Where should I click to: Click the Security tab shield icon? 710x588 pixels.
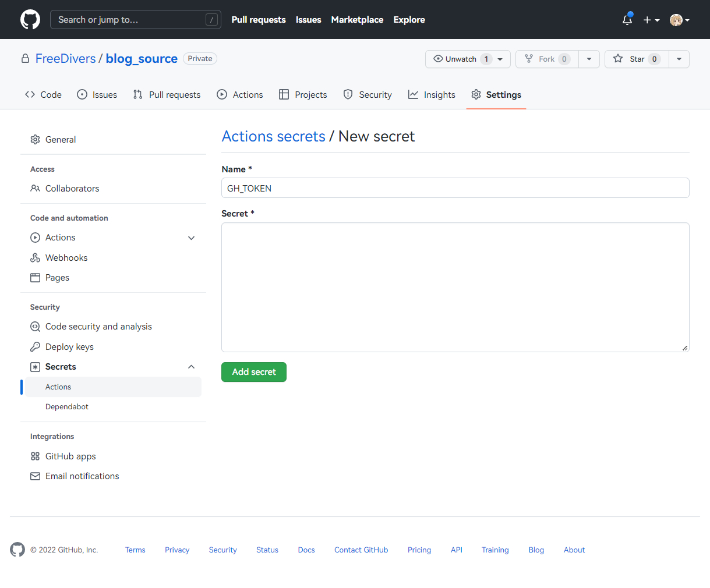point(348,94)
